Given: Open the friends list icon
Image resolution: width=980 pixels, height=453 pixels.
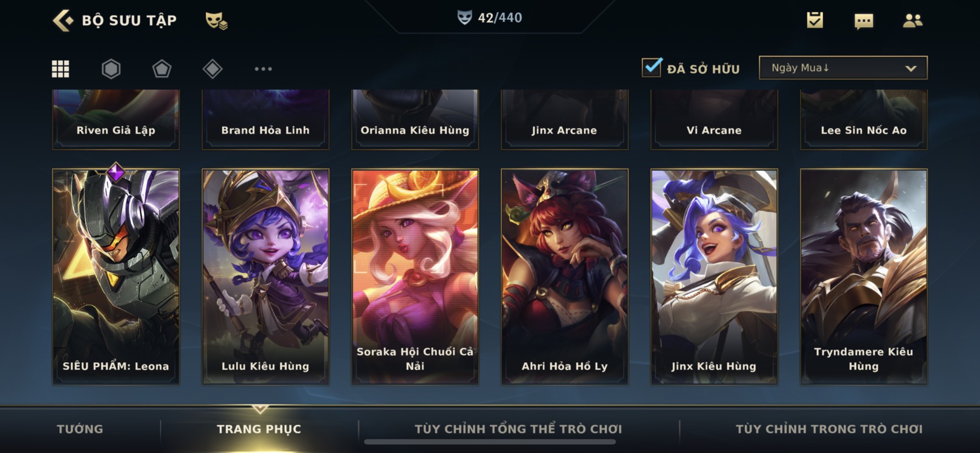Looking at the screenshot, I should (912, 20).
